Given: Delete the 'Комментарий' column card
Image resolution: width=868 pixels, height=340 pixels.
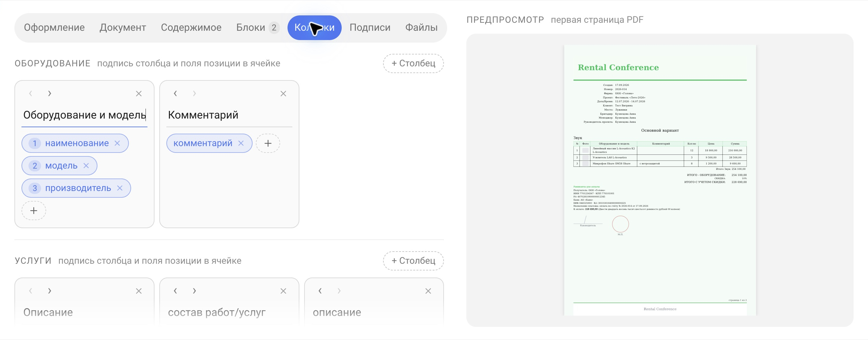Looking at the screenshot, I should click(283, 94).
